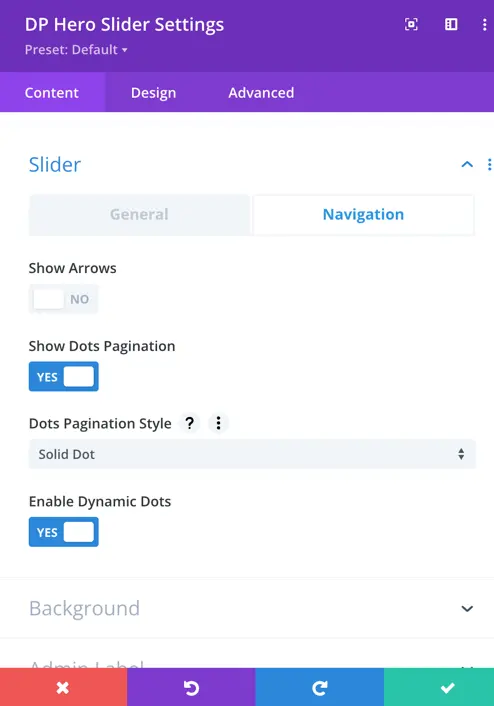This screenshot has width=494, height=706.
Task: Open Slider section three-dots options
Action: click(489, 164)
